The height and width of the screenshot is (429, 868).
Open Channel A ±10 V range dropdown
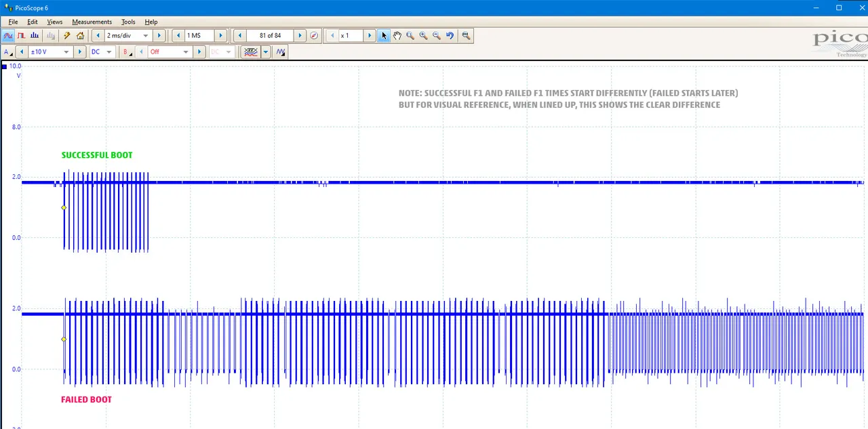click(66, 52)
